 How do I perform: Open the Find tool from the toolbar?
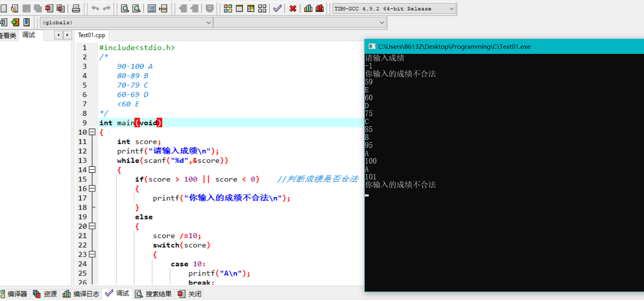125,8
